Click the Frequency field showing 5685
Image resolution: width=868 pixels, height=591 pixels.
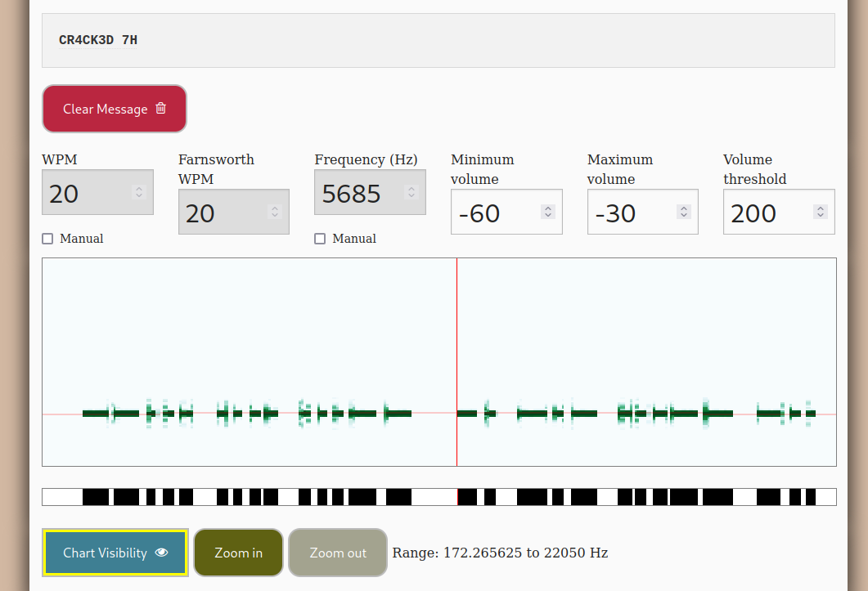370,192
